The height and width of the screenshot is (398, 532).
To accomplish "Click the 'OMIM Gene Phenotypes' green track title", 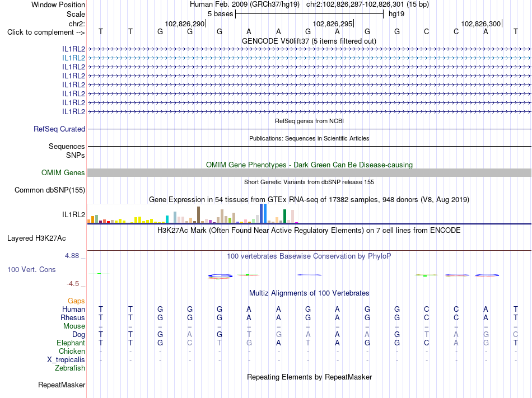I will point(310,165).
